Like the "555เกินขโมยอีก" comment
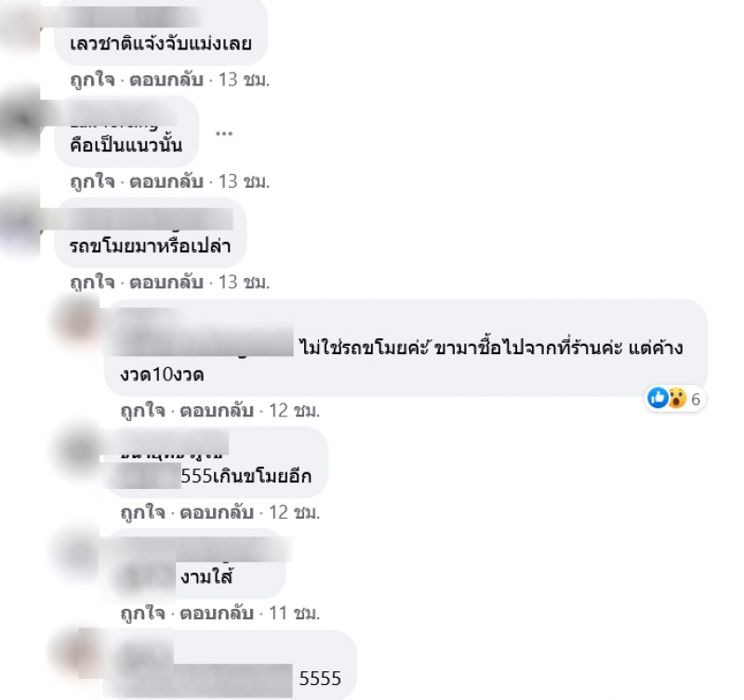This screenshot has height=700, width=744. [x=143, y=512]
